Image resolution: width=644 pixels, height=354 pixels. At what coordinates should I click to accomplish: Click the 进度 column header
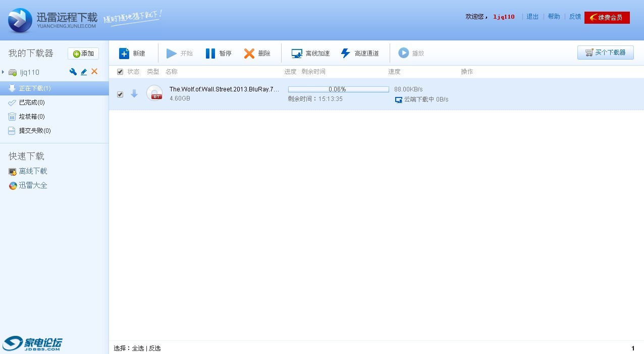coord(290,72)
